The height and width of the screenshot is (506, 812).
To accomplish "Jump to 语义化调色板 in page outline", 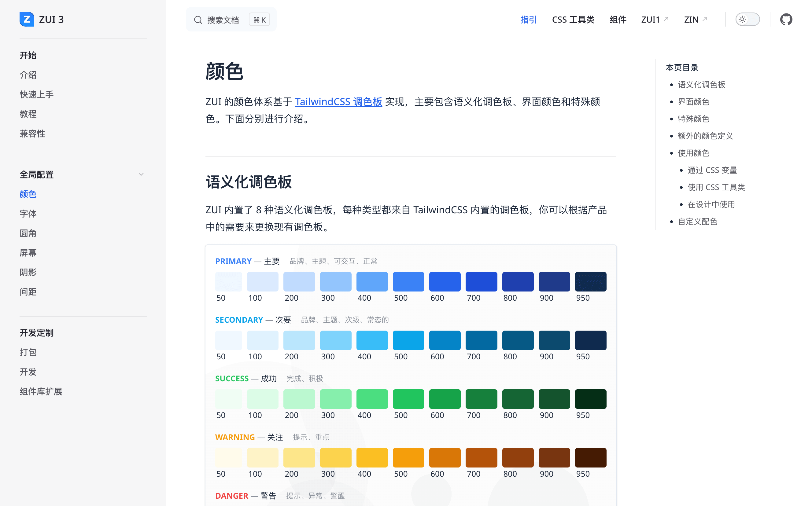I will tap(702, 84).
